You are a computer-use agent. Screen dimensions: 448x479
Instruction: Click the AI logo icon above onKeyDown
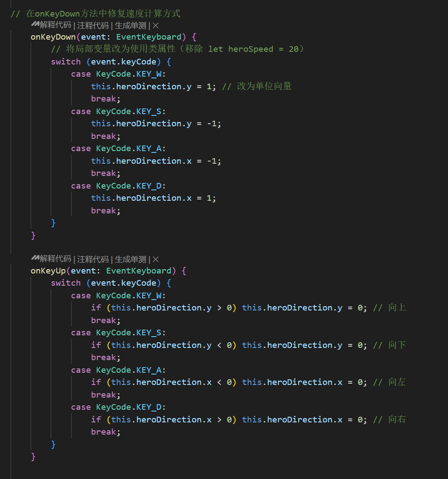[35, 24]
